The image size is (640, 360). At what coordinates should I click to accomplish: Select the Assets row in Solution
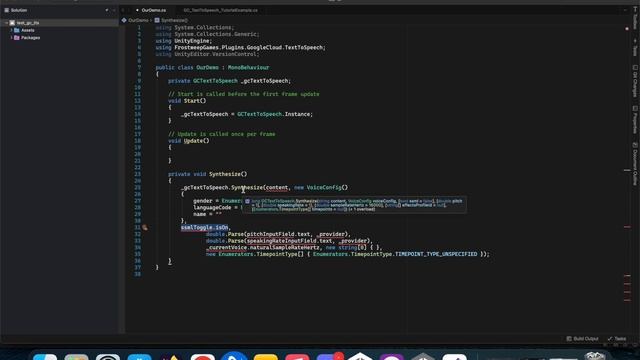(x=60, y=30)
